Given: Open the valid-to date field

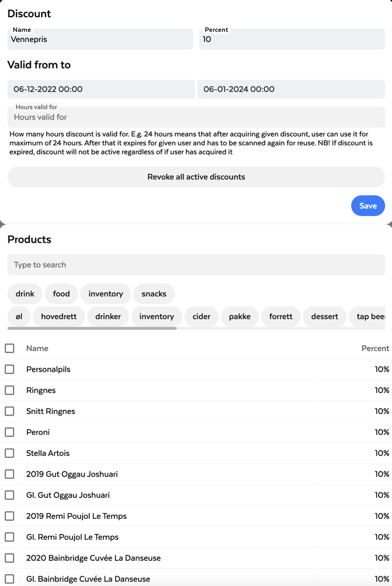Looking at the screenshot, I should (x=291, y=89).
